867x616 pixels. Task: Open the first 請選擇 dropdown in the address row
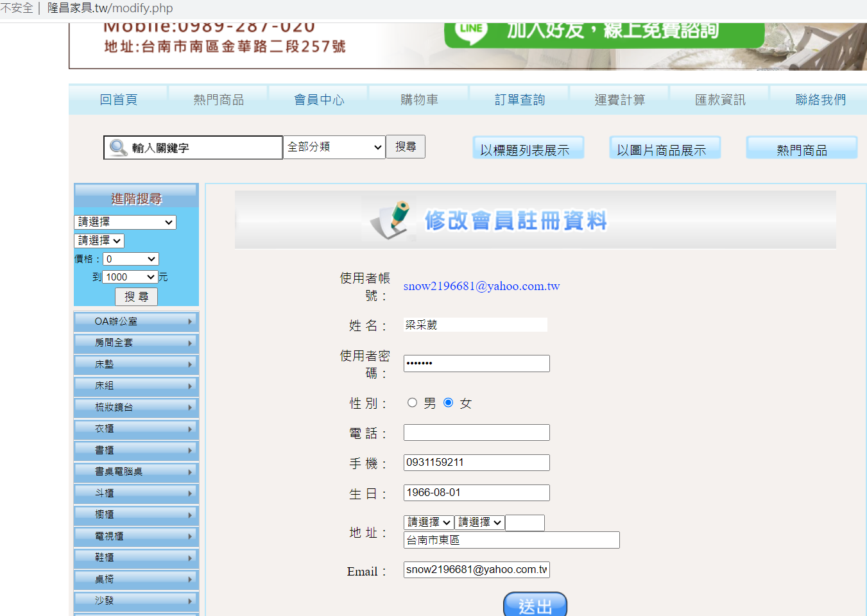pos(429,522)
